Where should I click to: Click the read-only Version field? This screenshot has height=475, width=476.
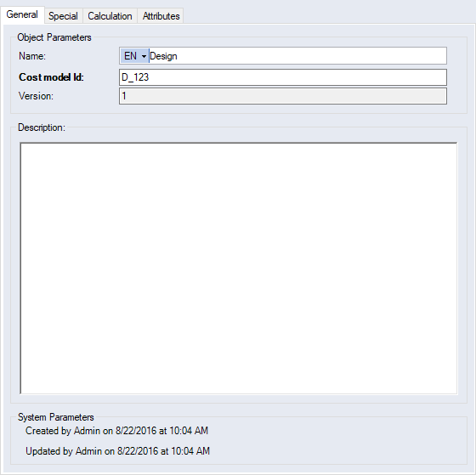pyautogui.click(x=283, y=96)
